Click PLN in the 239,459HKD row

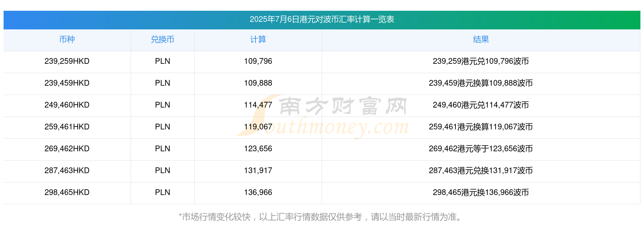point(162,83)
